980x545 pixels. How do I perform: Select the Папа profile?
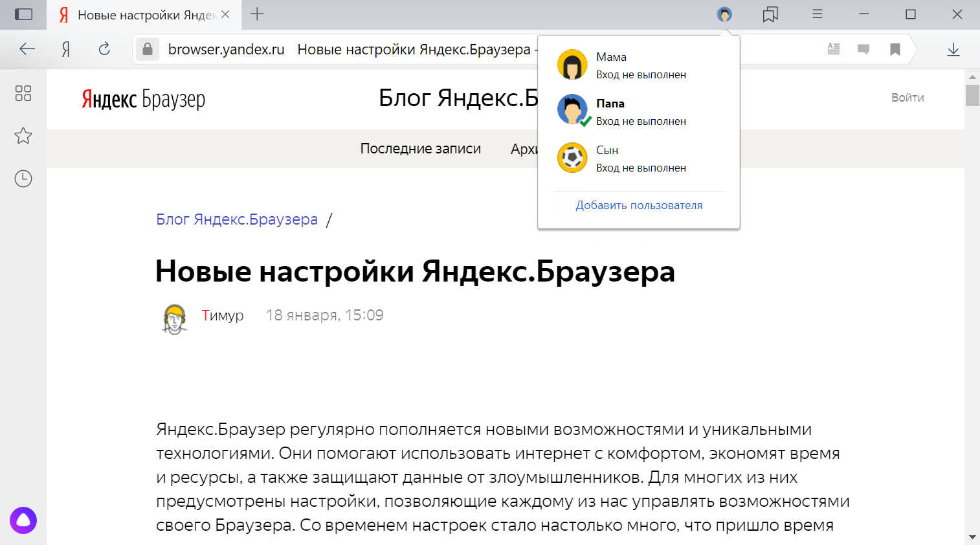(x=639, y=112)
